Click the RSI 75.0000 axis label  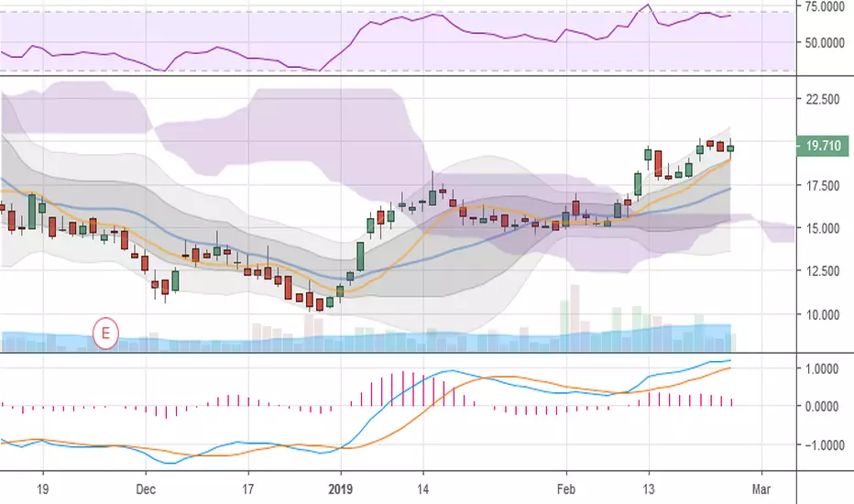coord(824,6)
